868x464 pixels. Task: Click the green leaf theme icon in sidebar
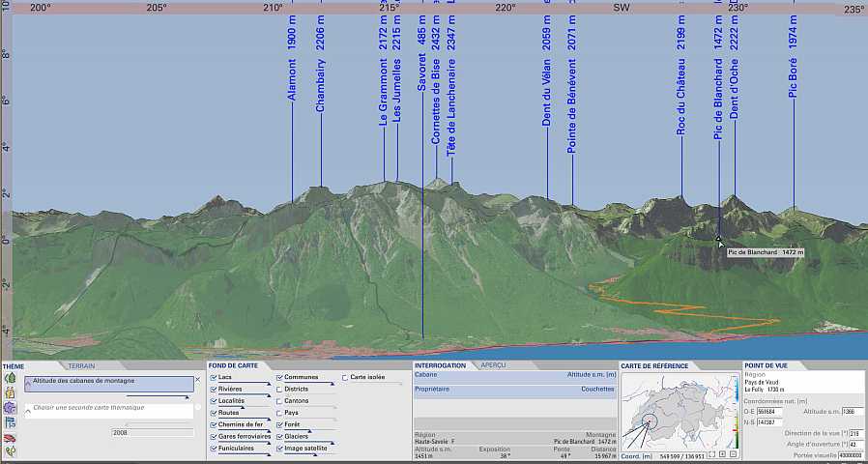11,378
